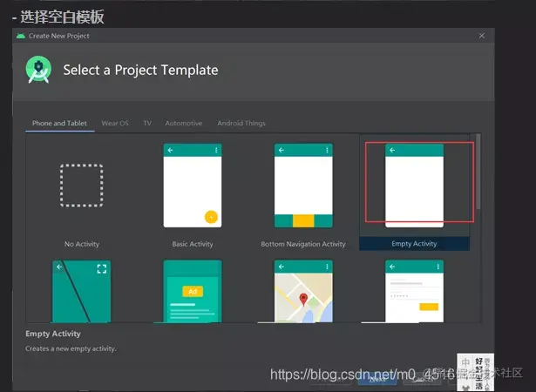Pick the Google Maps activity template

[x=303, y=291]
